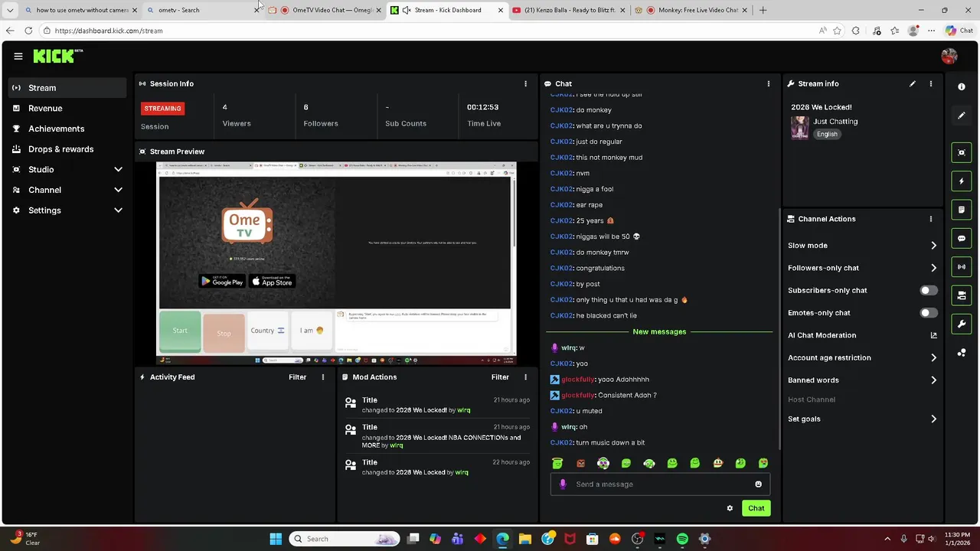Switch to the OmeTV Video Chat browser tab
The height and width of the screenshot is (551, 980).
pos(324,10)
